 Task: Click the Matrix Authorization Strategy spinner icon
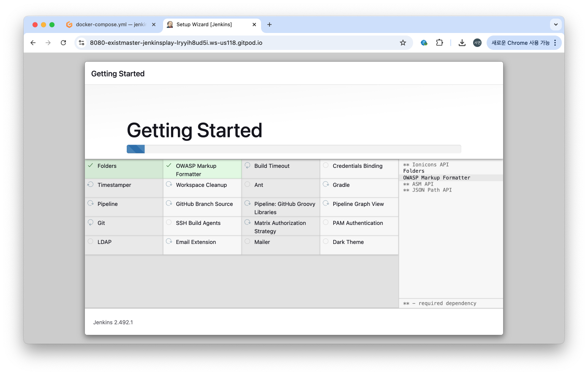[248, 222]
